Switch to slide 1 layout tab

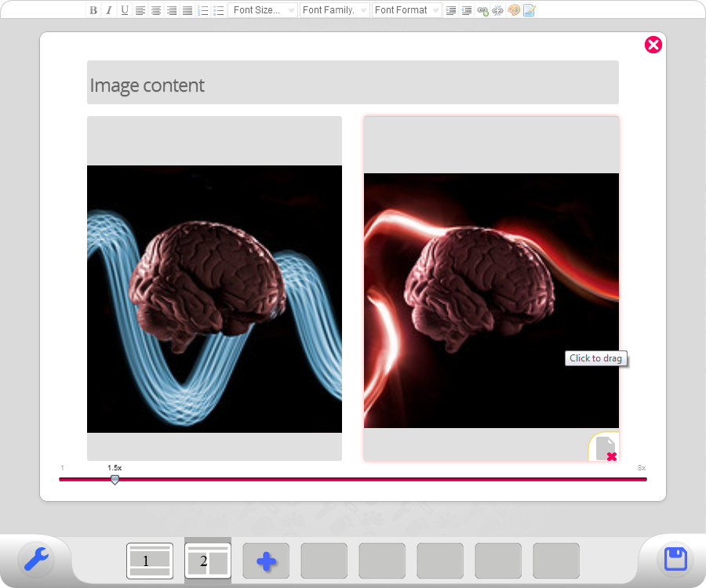pyautogui.click(x=149, y=561)
